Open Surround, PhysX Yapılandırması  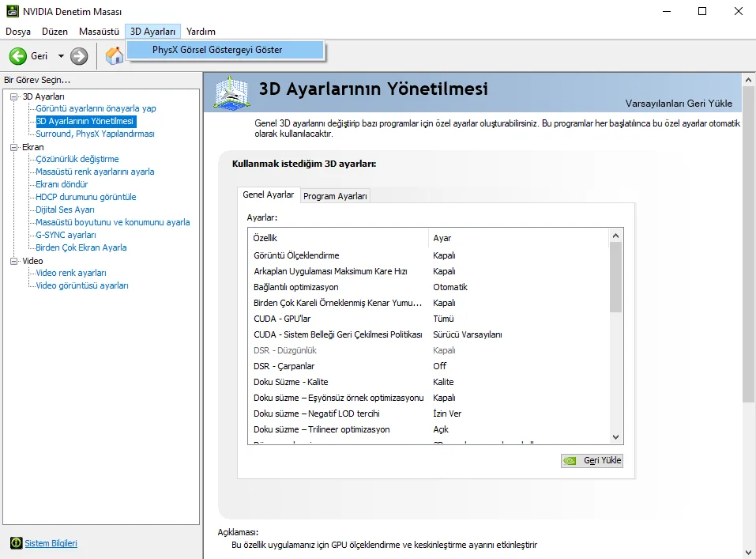click(95, 134)
